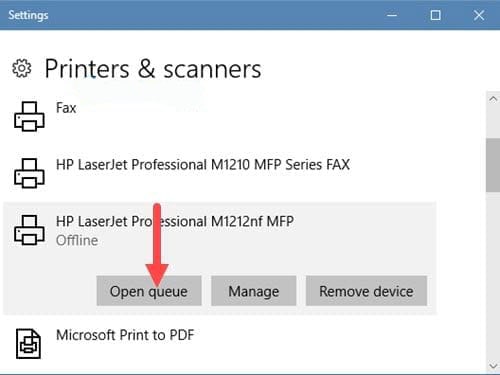Click the M1210 MFP Series FAX printer icon
The height and width of the screenshot is (375, 500).
[29, 173]
